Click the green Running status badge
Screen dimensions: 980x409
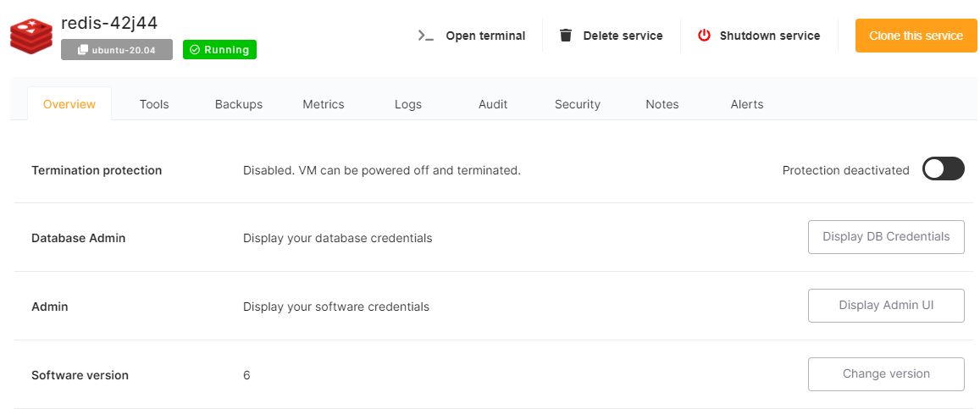coord(219,49)
